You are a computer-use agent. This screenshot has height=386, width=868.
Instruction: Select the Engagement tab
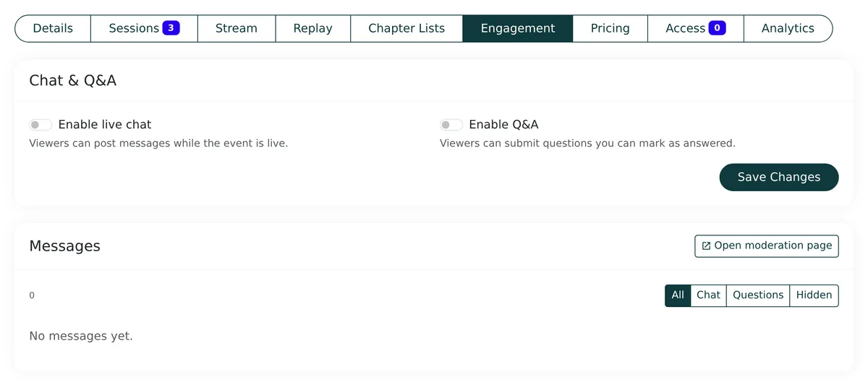pyautogui.click(x=518, y=28)
